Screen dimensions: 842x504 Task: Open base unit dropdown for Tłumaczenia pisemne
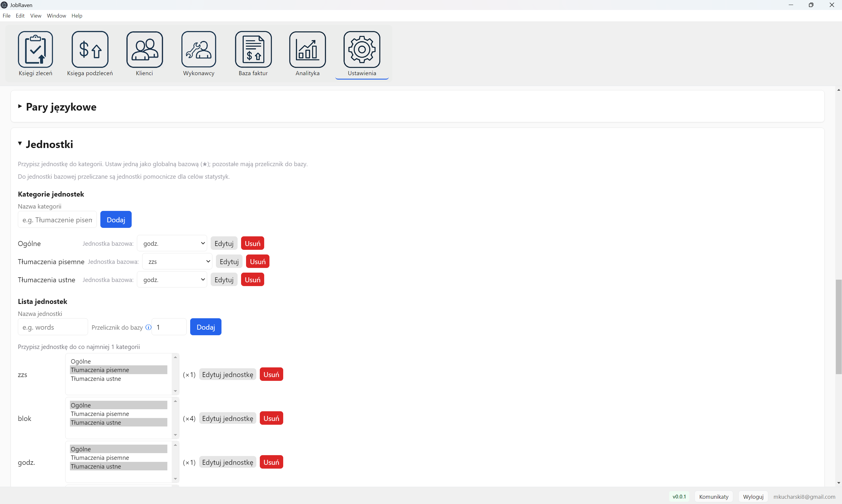[x=177, y=262]
